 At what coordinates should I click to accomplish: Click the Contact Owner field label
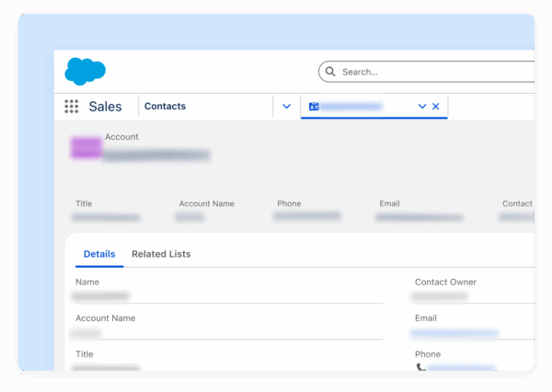point(445,282)
